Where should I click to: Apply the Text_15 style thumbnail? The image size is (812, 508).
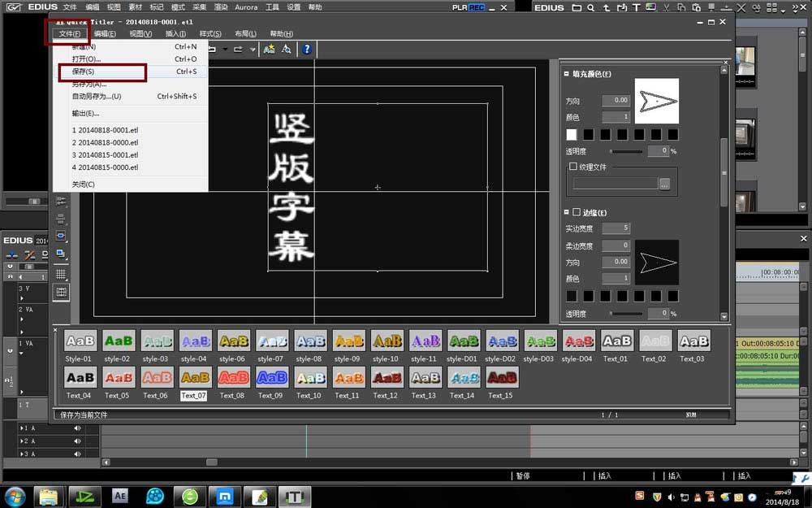coord(502,377)
